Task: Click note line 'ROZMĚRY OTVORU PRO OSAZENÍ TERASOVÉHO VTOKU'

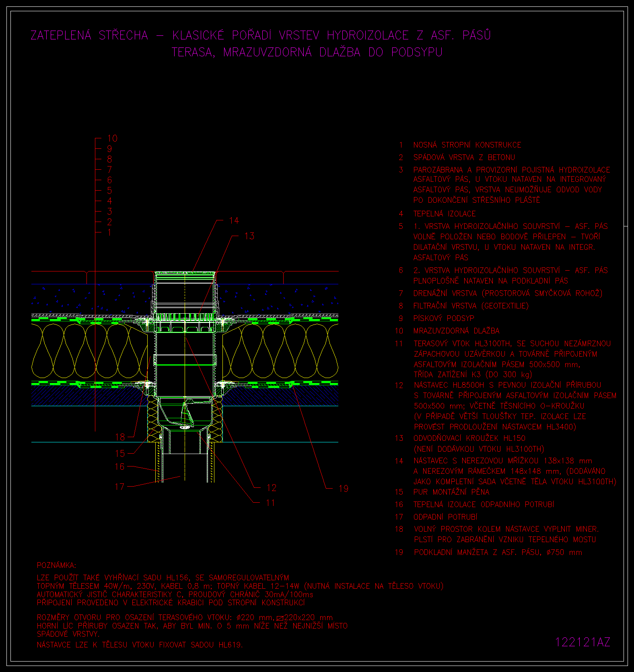Action: click(x=134, y=617)
